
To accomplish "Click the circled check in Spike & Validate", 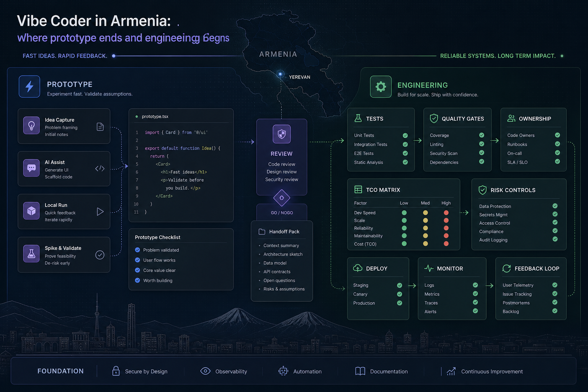I will tap(100, 255).
